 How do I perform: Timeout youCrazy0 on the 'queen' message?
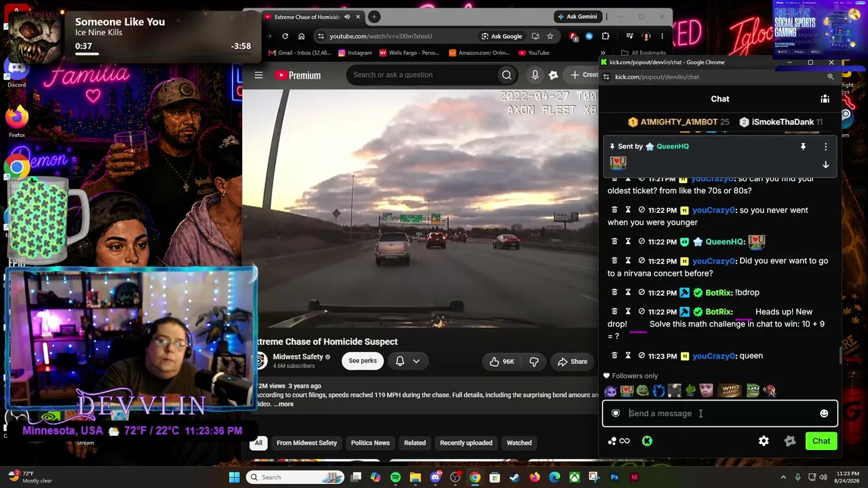(x=628, y=356)
